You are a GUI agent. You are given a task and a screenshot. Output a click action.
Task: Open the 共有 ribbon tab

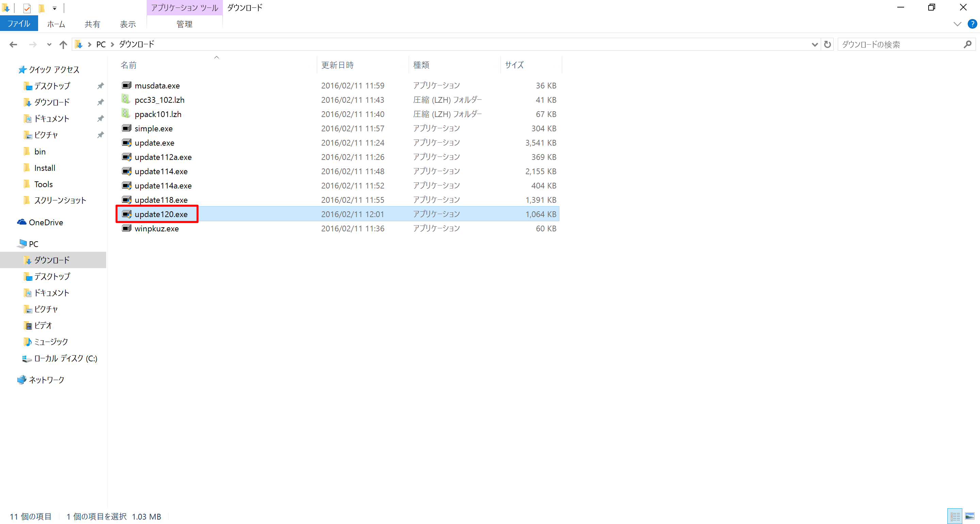pos(93,24)
